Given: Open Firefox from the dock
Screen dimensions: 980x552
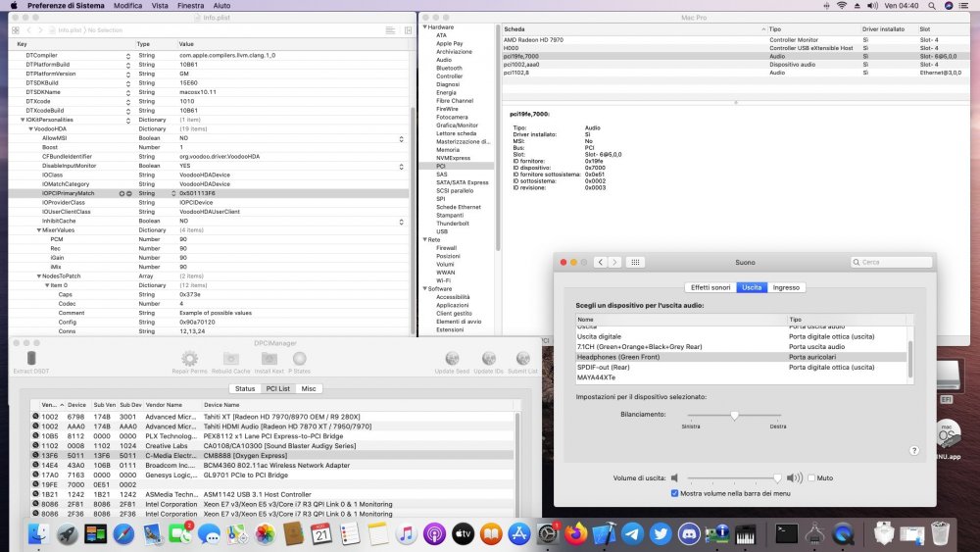Looking at the screenshot, I should click(575, 534).
